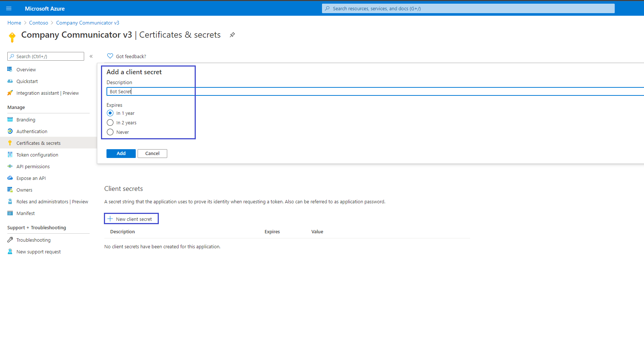
Task: Click the Expose an API cloud icon
Action: click(10, 178)
